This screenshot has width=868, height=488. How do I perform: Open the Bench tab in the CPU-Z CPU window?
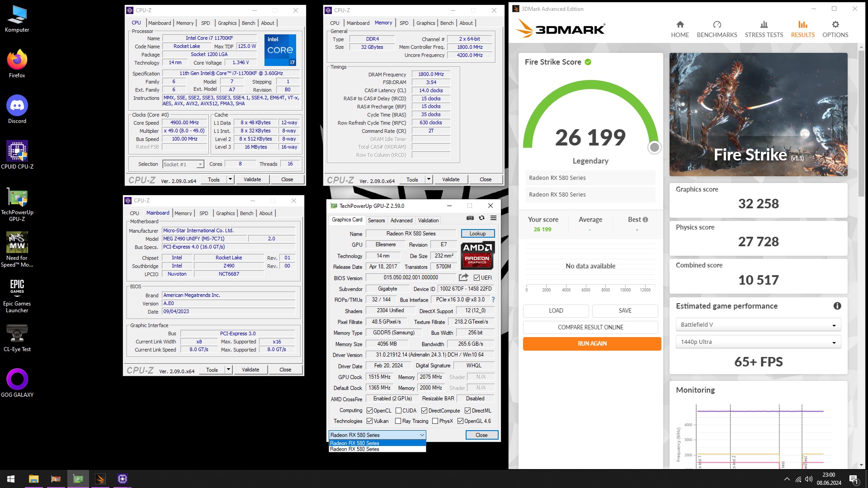click(248, 23)
